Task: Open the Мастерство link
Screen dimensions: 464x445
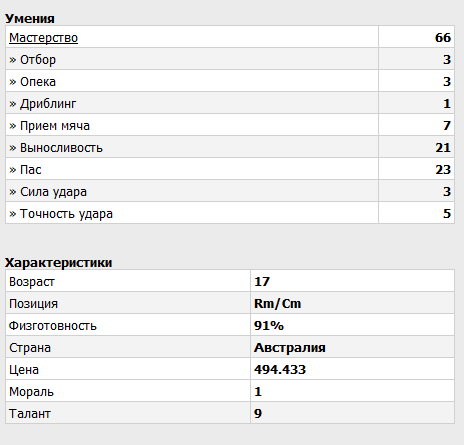Action: click(43, 38)
